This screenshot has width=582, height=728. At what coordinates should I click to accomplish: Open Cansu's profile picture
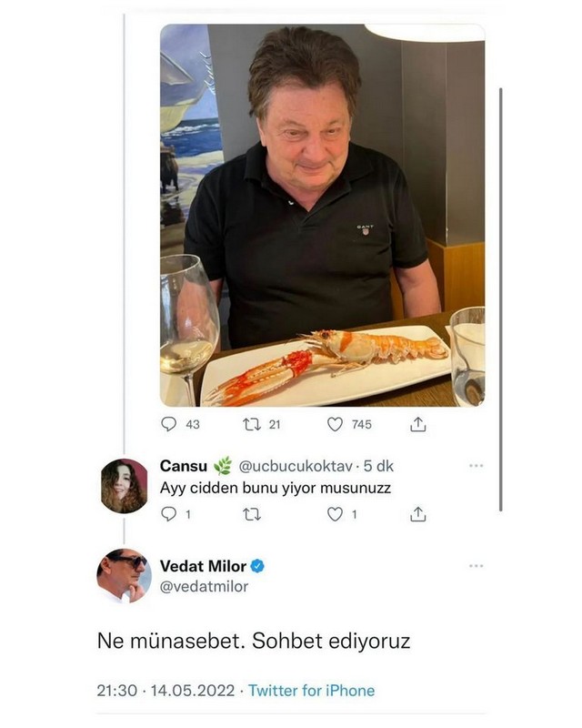click(125, 486)
